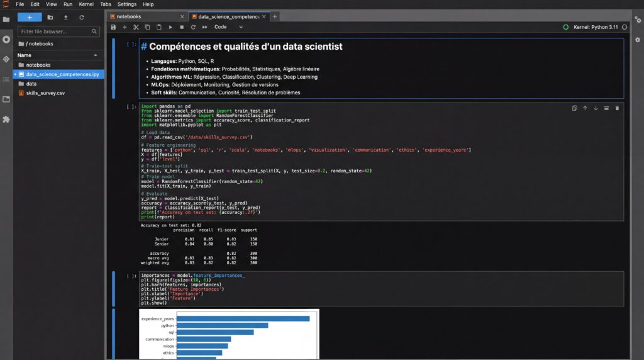The height and width of the screenshot is (360, 644).
Task: Open the Kernel menu
Action: coord(86,4)
